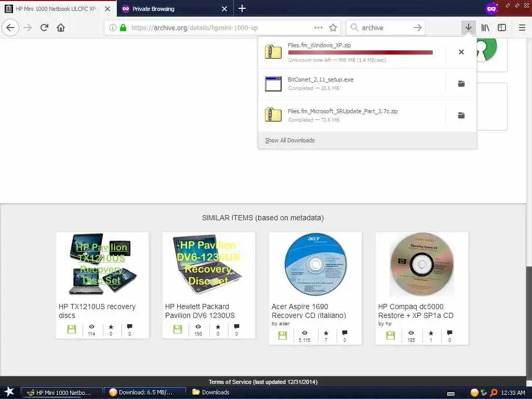Click the Files.fm_Windows_XP.zip download entry
This screenshot has height=399, width=532.
(x=352, y=52)
